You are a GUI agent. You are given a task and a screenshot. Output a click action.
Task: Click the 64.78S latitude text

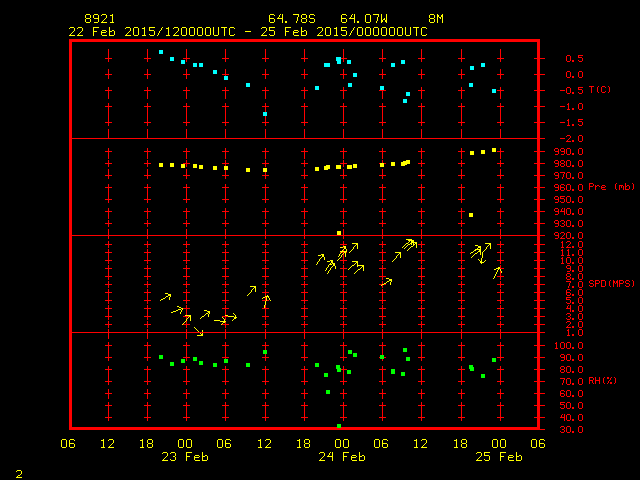[290, 19]
